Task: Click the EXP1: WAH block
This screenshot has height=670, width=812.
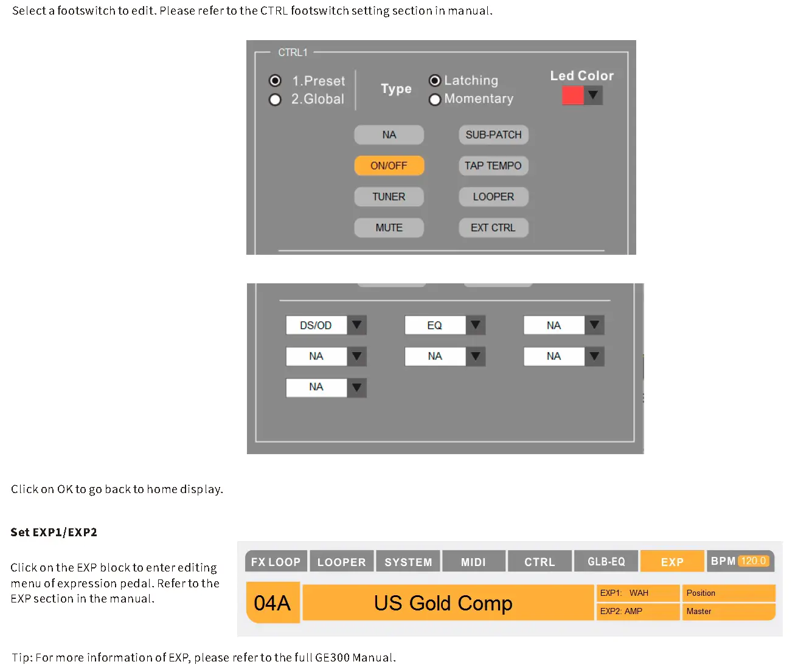Action: tap(638, 593)
